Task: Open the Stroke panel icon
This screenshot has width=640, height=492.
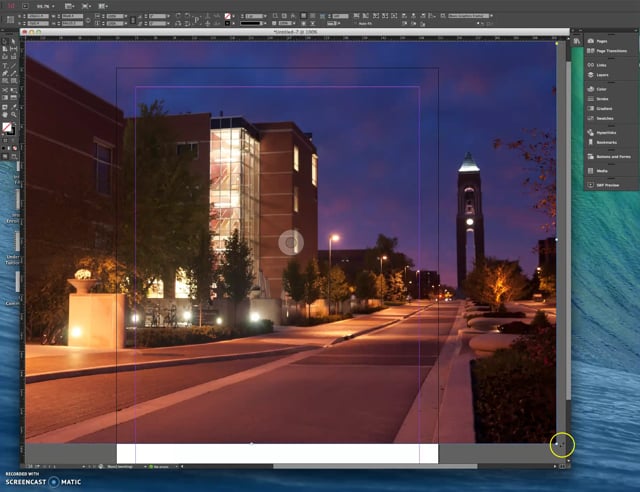Action: 590,98
